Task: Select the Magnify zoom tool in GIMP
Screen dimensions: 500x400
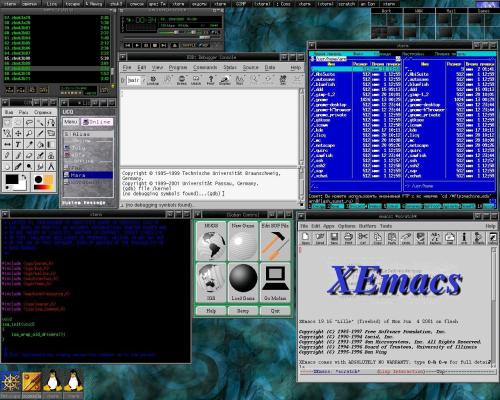Action: (x=29, y=133)
